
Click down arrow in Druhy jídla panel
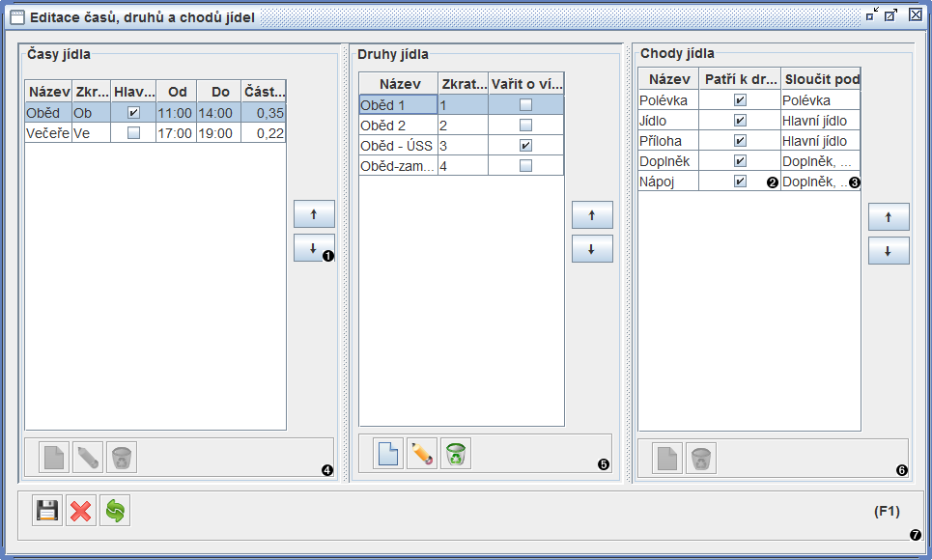(592, 249)
